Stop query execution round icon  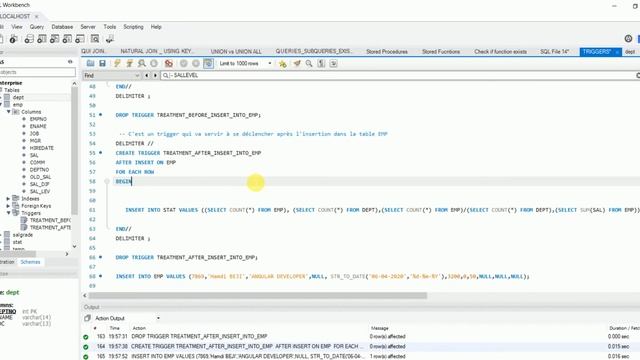coord(154,63)
